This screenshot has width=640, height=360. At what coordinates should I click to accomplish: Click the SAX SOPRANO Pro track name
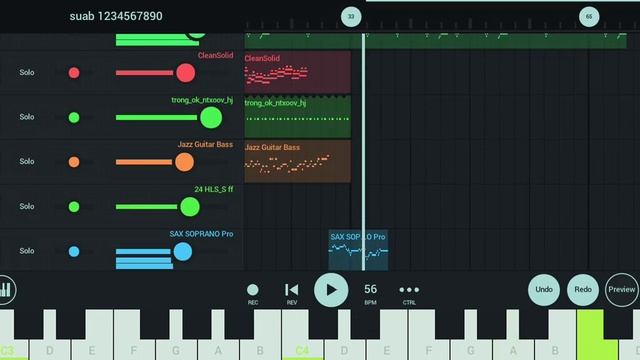[x=202, y=234]
